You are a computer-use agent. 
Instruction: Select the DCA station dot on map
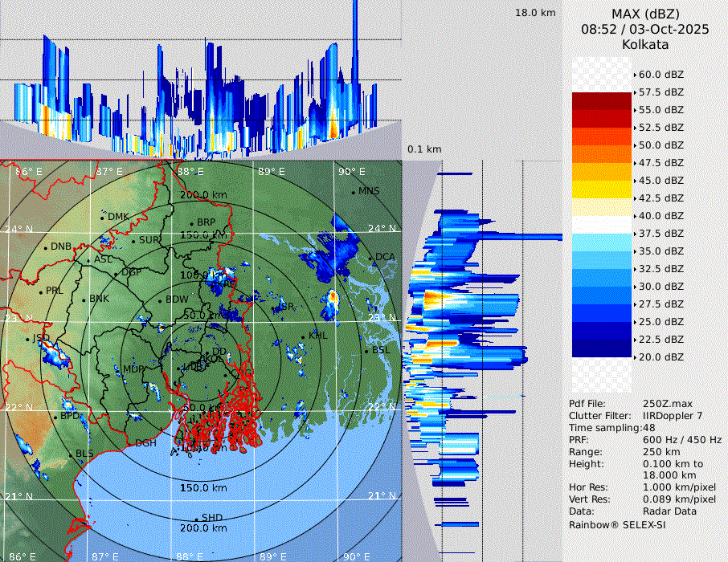click(371, 258)
